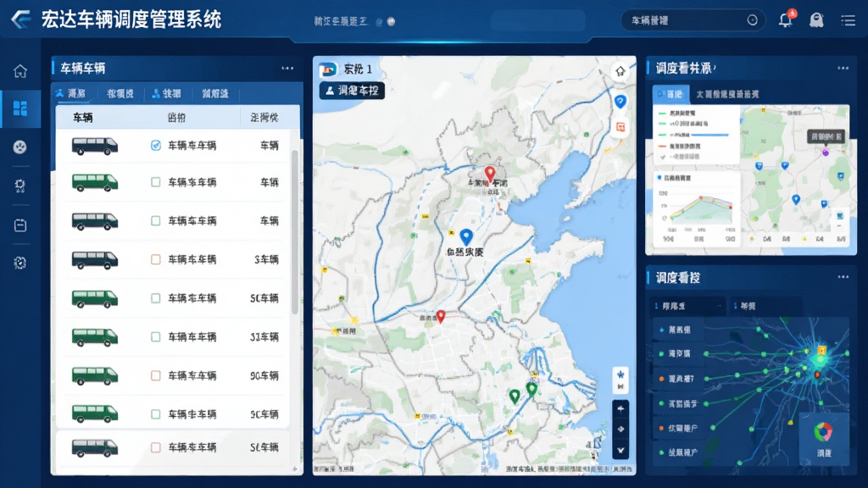Open the round dial icon in sidebar

click(x=20, y=147)
